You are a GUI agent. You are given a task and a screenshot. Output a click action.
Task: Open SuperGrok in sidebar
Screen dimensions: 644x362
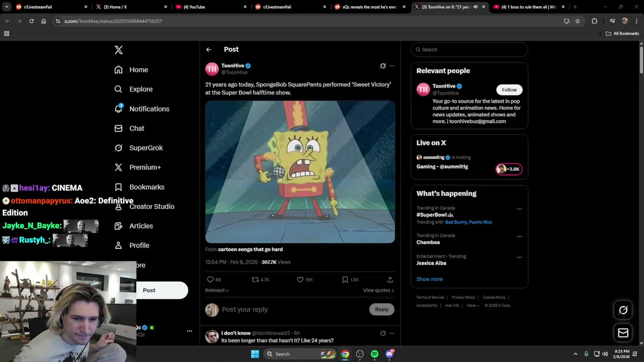pos(138,148)
